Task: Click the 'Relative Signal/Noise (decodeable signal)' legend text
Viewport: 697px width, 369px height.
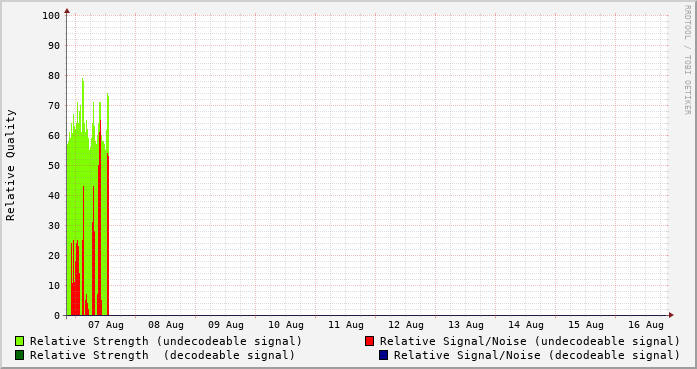Action: coord(537,356)
